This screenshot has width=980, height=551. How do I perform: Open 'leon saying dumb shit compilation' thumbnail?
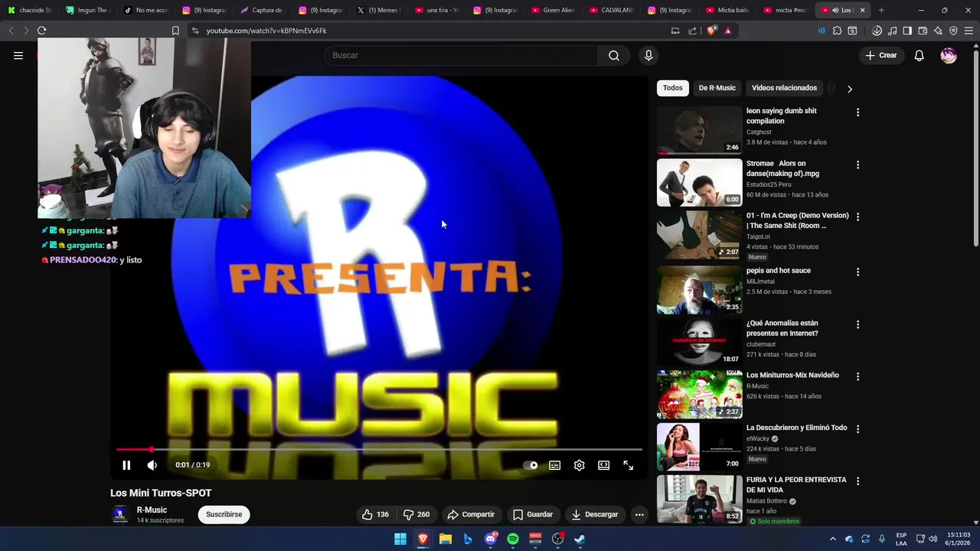click(699, 130)
